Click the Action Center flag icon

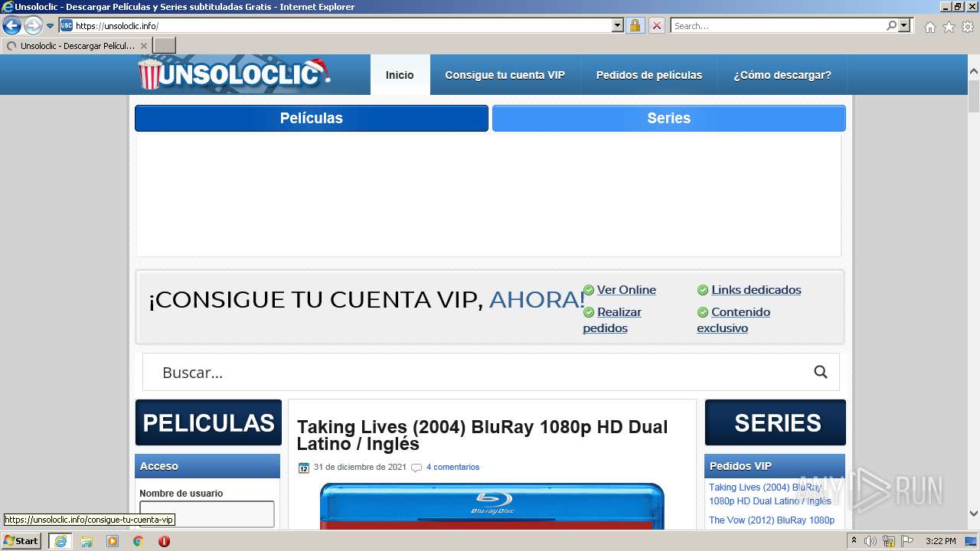[906, 541]
